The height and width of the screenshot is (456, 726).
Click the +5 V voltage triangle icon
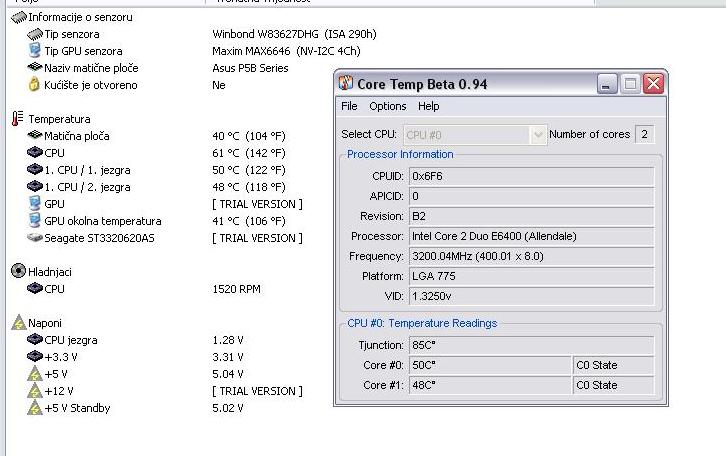point(35,374)
